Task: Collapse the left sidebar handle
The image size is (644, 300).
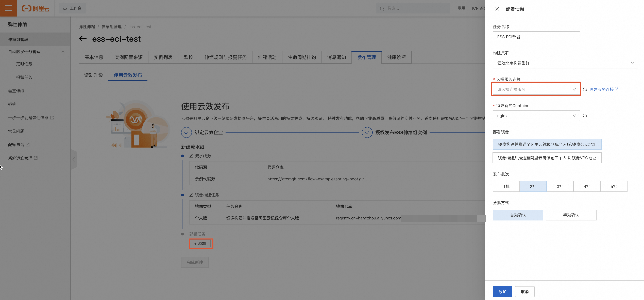Action: (74, 159)
